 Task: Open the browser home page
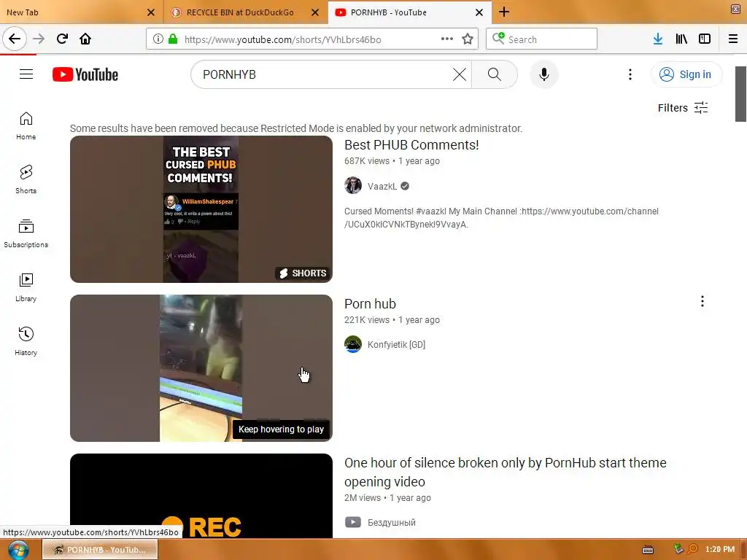pos(85,39)
